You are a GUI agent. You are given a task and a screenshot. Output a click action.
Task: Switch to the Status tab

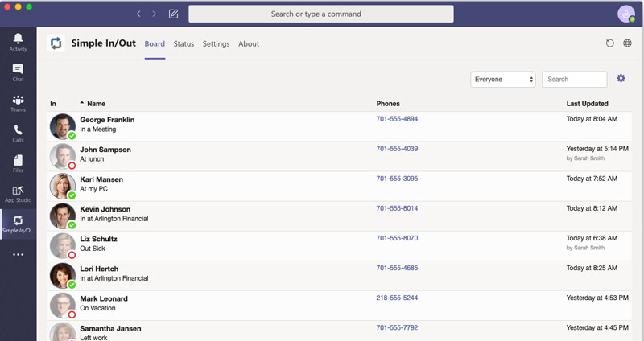pyautogui.click(x=184, y=44)
